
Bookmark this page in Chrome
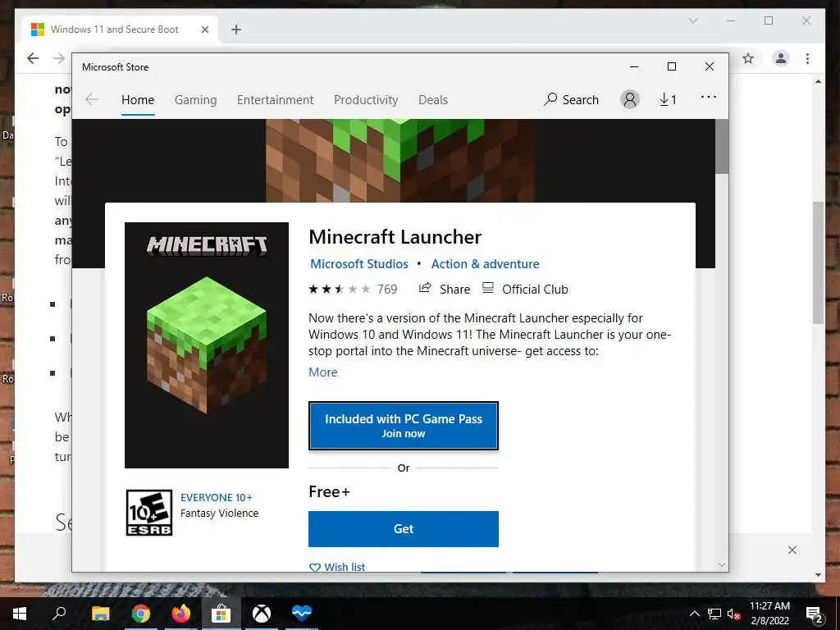click(x=748, y=58)
